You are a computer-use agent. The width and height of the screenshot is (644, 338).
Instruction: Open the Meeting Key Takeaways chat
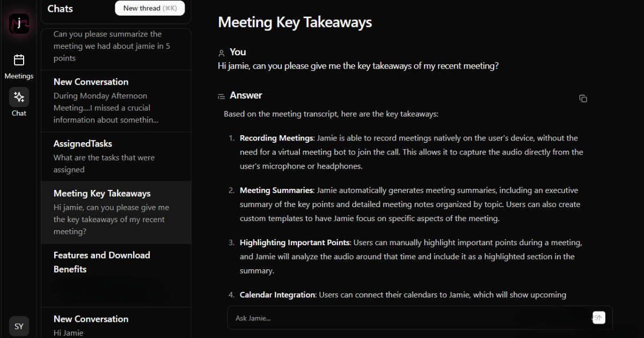(x=116, y=212)
